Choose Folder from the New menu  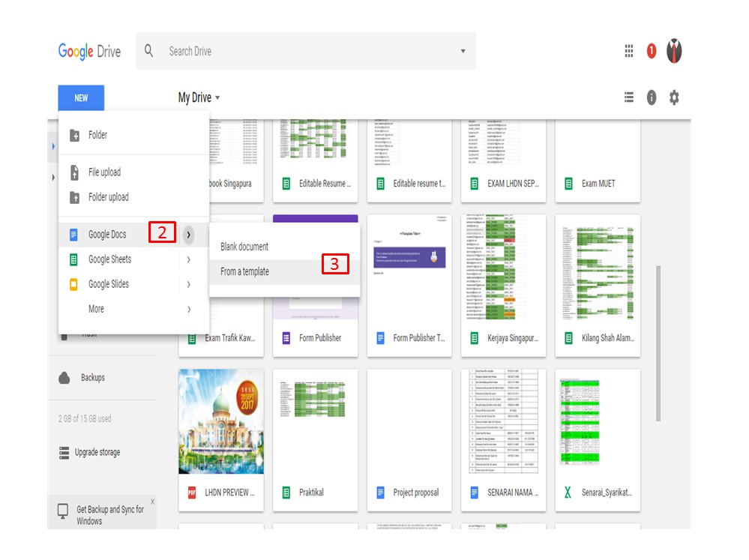[x=133, y=135]
